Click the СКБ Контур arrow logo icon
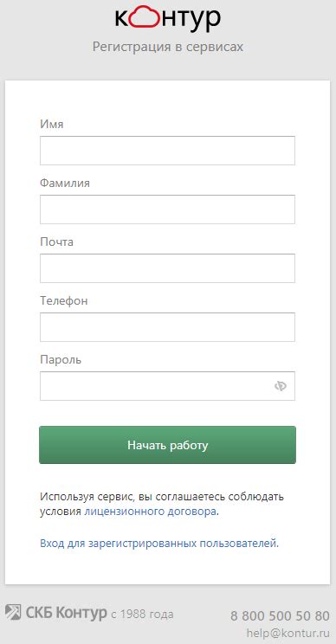Screen dimensions: 336x644 click(13, 612)
